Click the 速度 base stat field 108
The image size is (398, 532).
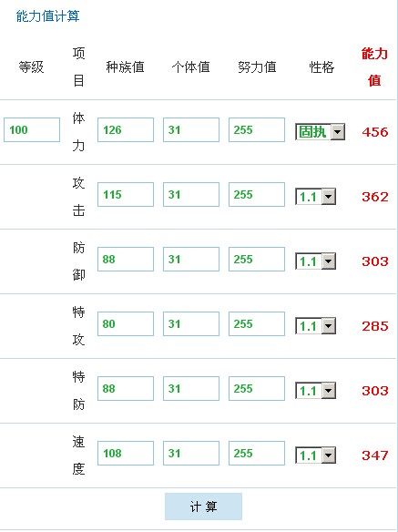click(126, 453)
